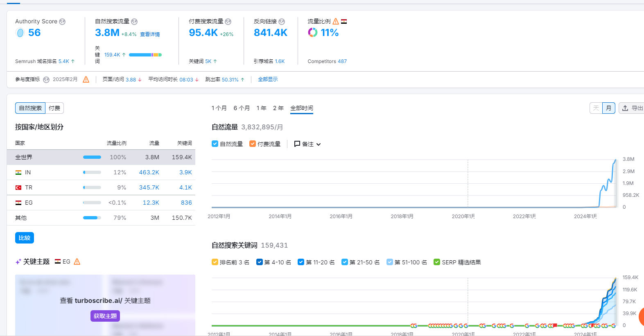This screenshot has height=336, width=644.
Task: Select the 1 年 time range
Action: tap(261, 108)
